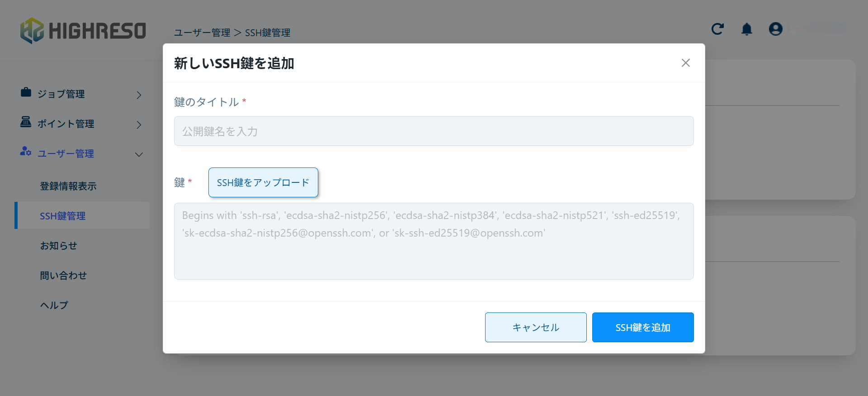The image size is (868, 396).
Task: Click the briefcase icon for ジョブ管理
Action: click(26, 93)
